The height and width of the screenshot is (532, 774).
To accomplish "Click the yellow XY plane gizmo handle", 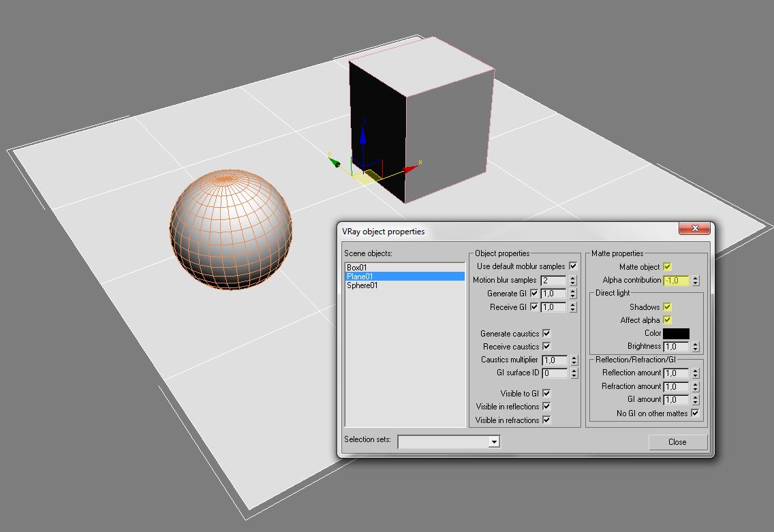I will pyautogui.click(x=368, y=176).
